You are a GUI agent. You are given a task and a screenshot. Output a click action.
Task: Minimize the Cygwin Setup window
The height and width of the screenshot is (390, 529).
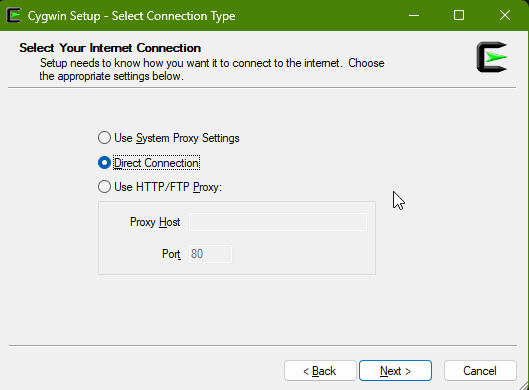(x=414, y=16)
